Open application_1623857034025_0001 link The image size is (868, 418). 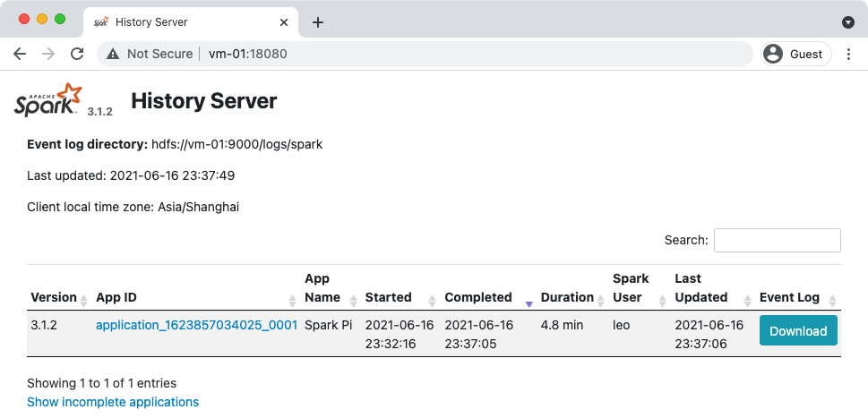196,325
